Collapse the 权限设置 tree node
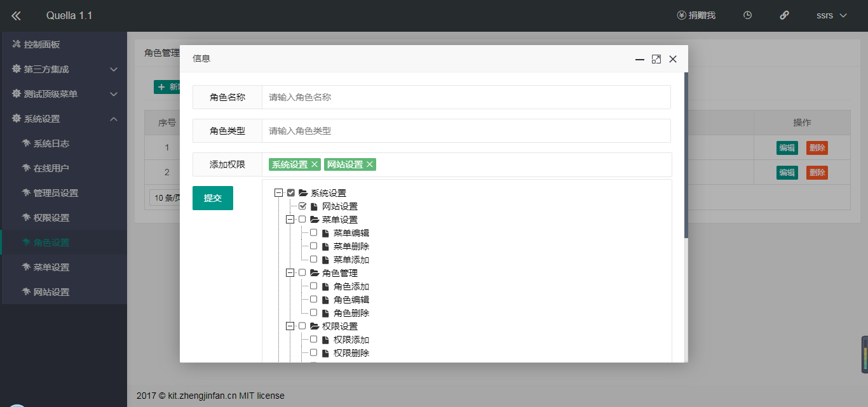868x407 pixels. (290, 326)
